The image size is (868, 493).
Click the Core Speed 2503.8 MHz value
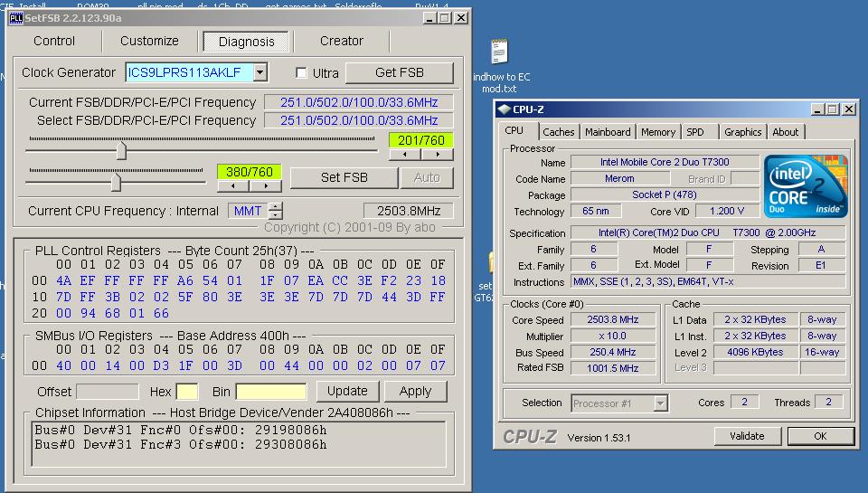click(613, 319)
